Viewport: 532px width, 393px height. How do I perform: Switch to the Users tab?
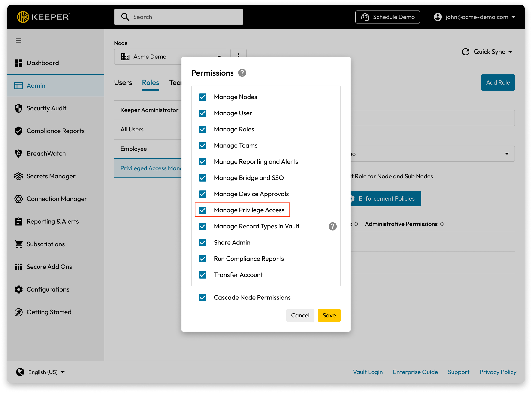(x=123, y=82)
